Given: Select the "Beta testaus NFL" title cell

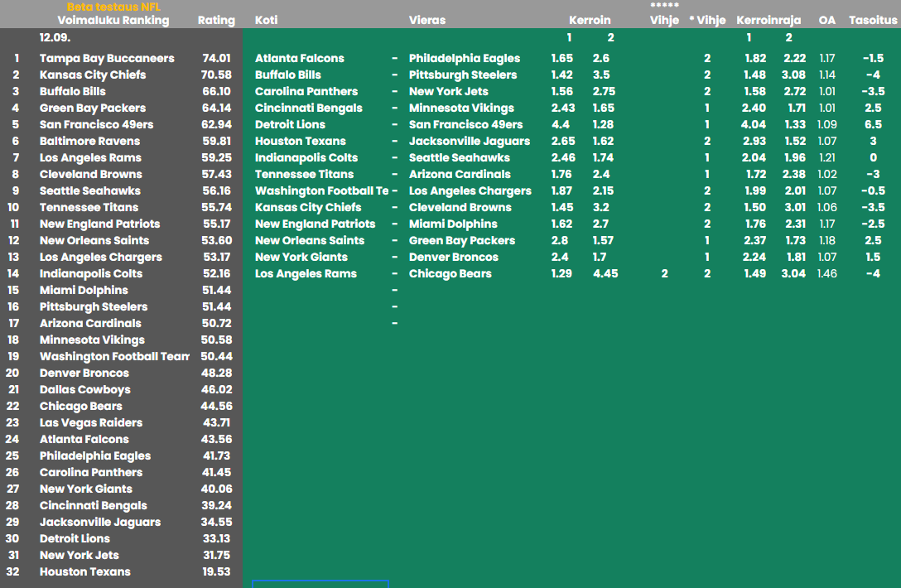Looking at the screenshot, I should (113, 7).
